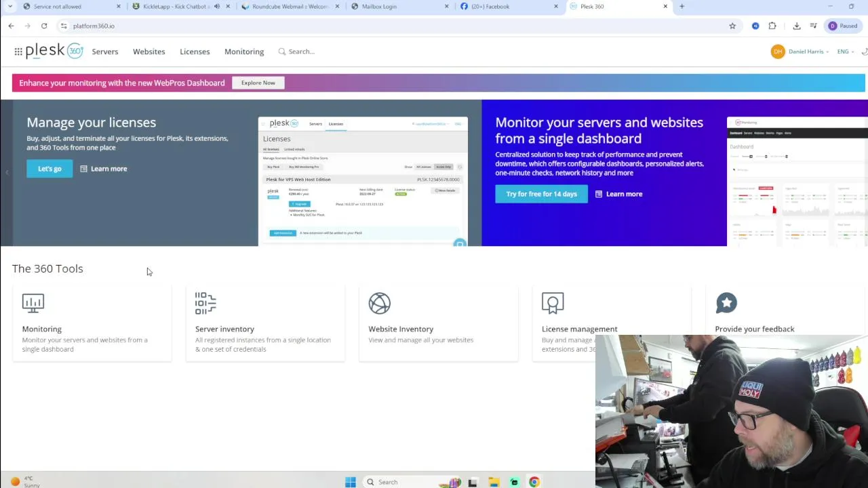Reload the page with browser refresh button

tap(44, 26)
